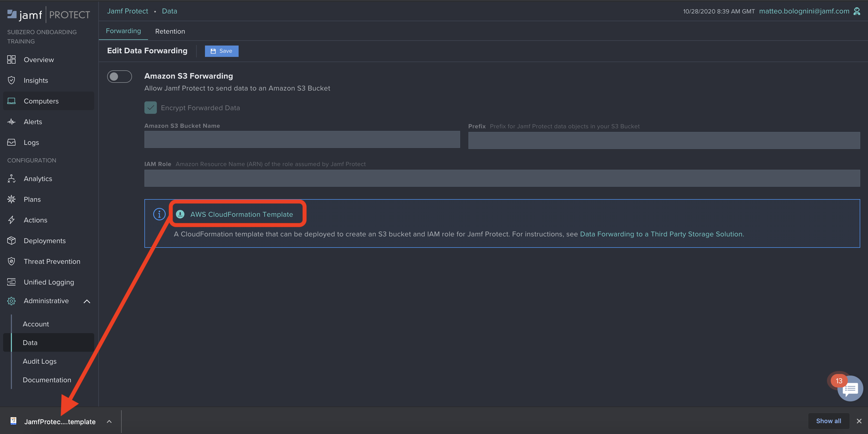868x434 pixels.
Task: Click Jamf Protect breadcrumb link
Action: (127, 11)
